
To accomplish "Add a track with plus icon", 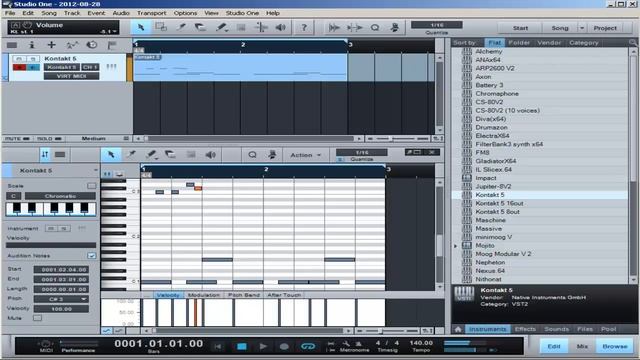I will click(x=51, y=45).
